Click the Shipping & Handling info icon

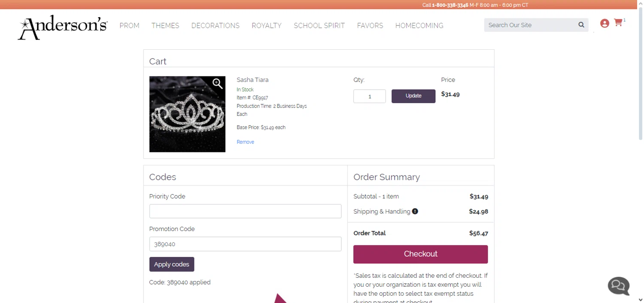click(x=415, y=211)
